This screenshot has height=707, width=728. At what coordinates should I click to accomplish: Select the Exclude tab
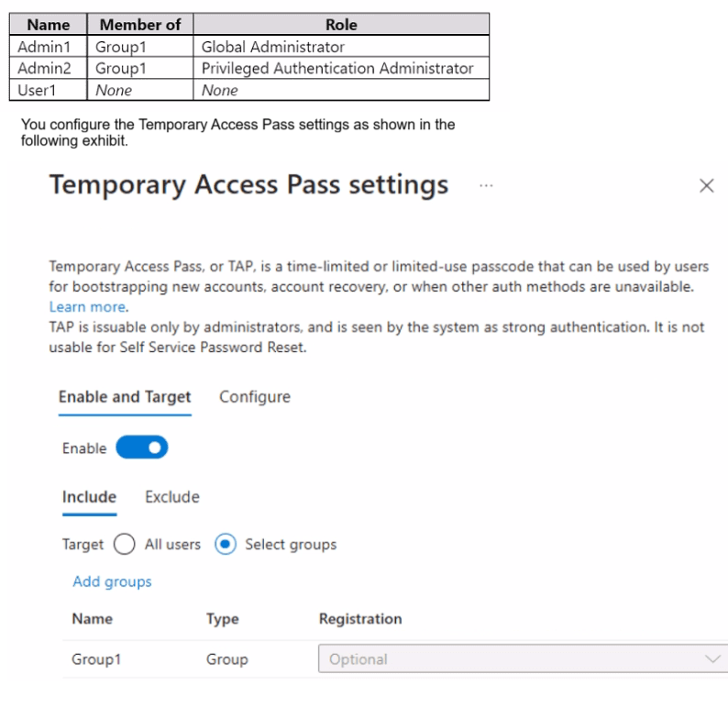[x=172, y=497]
